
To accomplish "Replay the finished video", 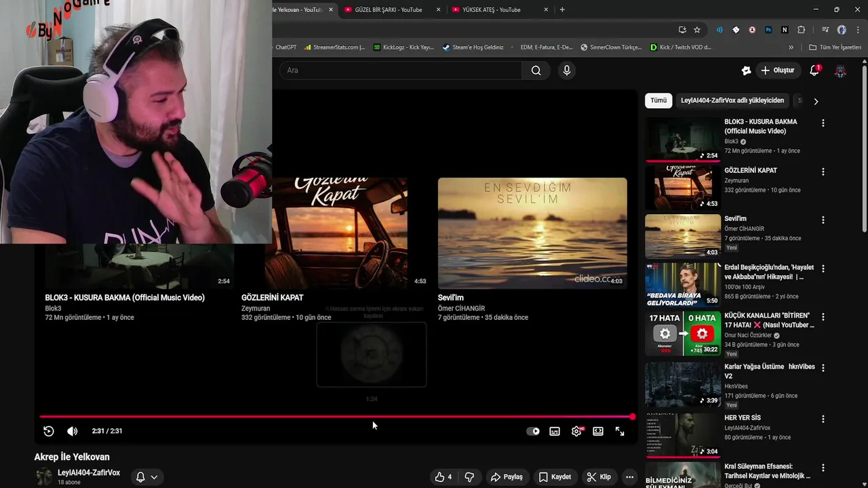I will click(x=49, y=431).
